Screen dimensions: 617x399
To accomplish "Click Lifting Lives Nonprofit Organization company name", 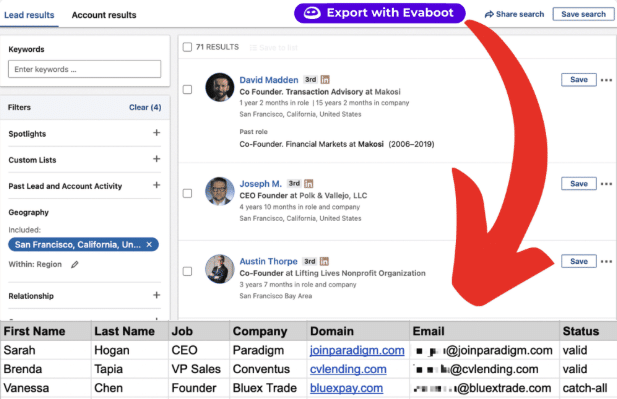I will 360,273.
